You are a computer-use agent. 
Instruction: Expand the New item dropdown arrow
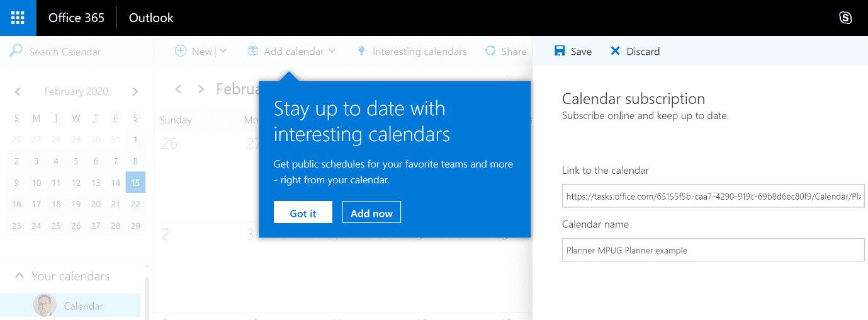pyautogui.click(x=223, y=51)
